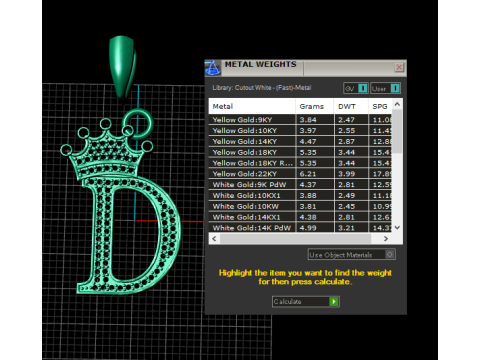This screenshot has height=360, width=480.
Task: Select the Yellow Gold:9KY row
Action: 300,120
